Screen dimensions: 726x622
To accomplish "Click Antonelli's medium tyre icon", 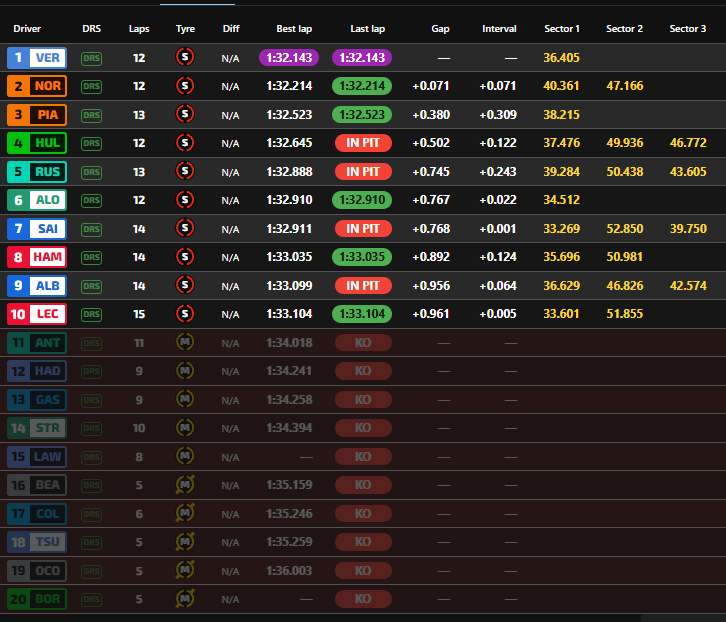I will 185,343.
